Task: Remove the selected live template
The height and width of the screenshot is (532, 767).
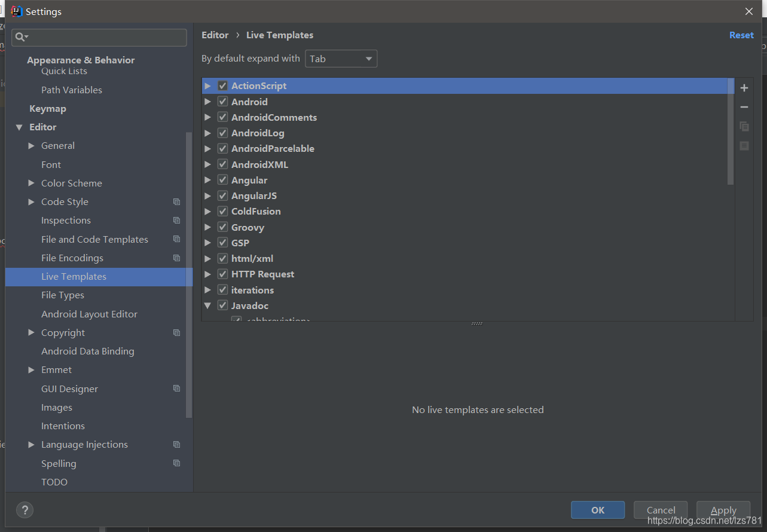Action: click(x=744, y=107)
